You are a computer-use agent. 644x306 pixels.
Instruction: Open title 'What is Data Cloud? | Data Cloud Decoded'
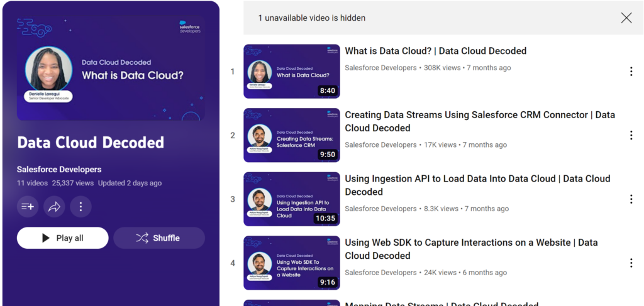click(x=435, y=51)
